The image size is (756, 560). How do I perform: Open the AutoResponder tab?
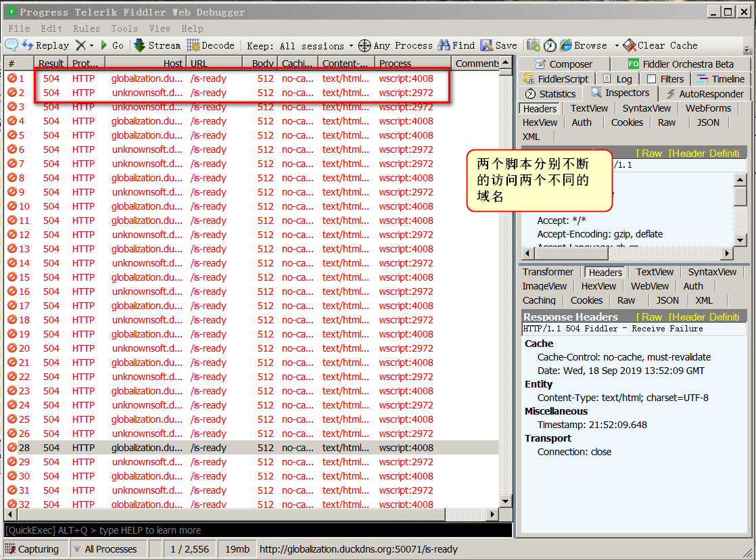click(x=705, y=93)
